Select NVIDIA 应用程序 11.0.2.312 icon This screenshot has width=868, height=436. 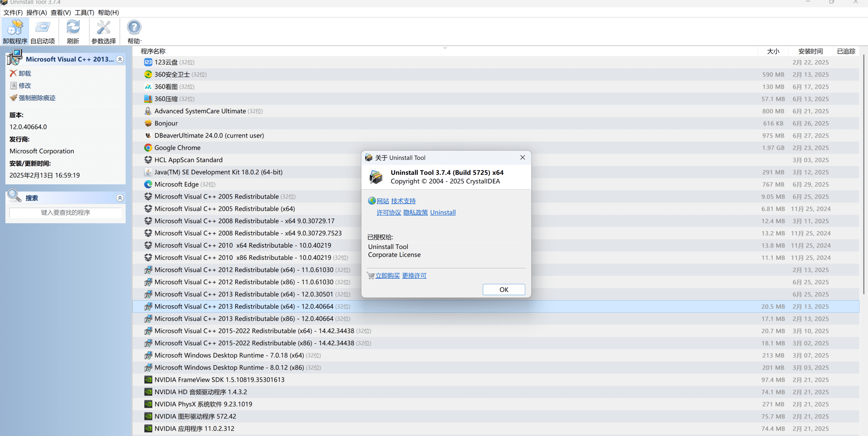point(148,429)
